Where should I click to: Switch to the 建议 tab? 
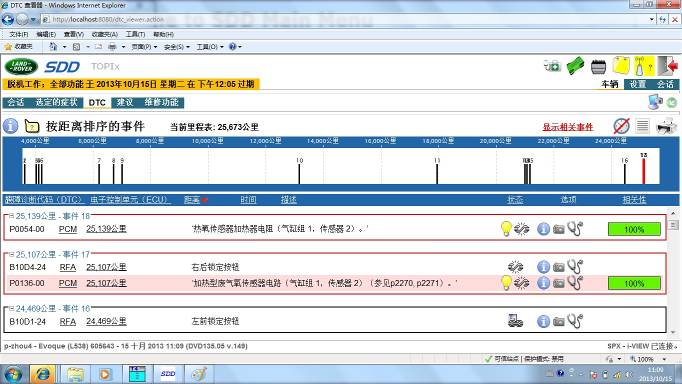tap(125, 103)
